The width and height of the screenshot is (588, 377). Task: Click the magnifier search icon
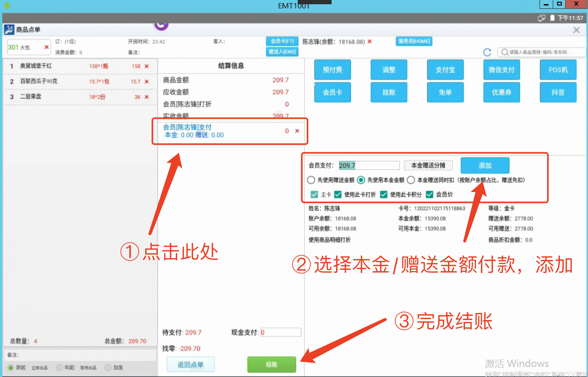coord(505,52)
